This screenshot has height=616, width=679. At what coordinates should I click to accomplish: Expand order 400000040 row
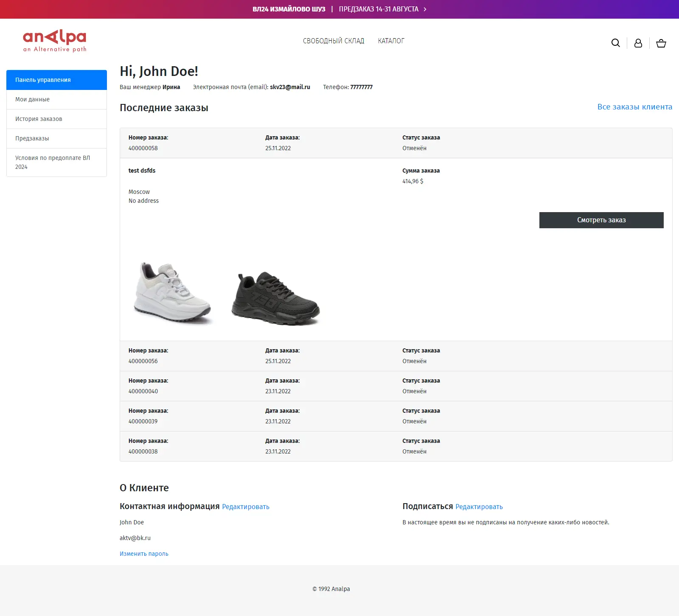396,386
